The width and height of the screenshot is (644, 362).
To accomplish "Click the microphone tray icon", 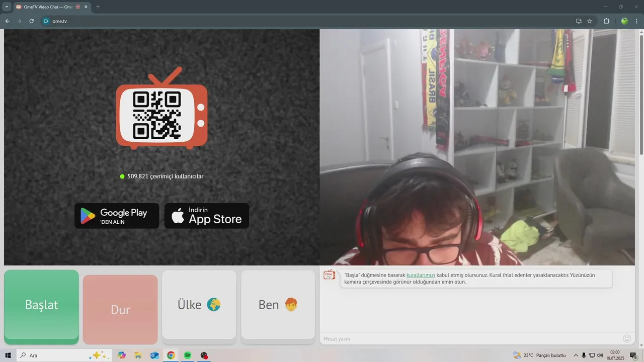I will pyautogui.click(x=584, y=355).
